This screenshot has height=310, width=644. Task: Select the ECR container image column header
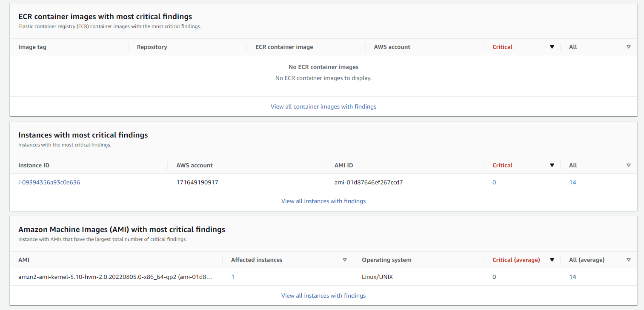(284, 47)
